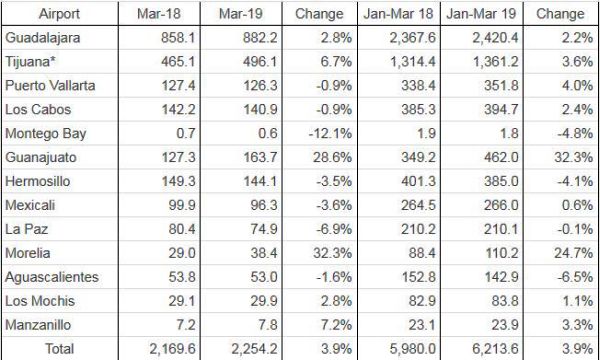This screenshot has width=600, height=360.
Task: Click the Mar-19 column header
Action: (x=241, y=14)
